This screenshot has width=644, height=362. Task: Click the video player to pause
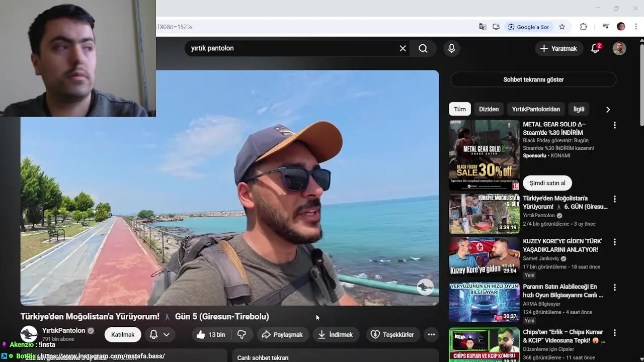click(x=229, y=188)
